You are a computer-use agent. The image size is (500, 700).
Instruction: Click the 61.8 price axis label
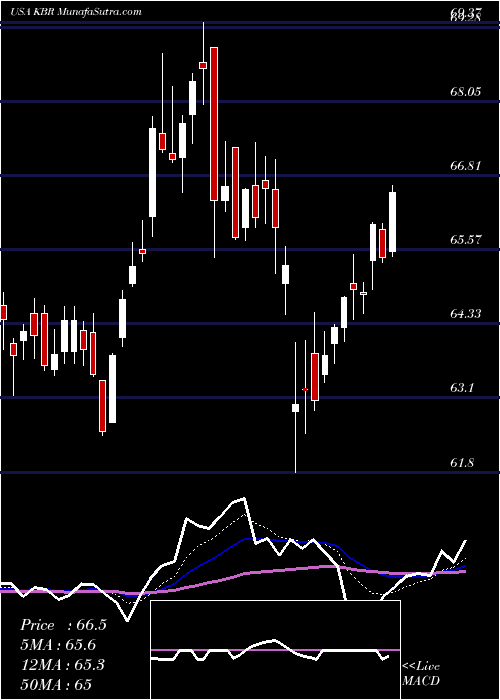tap(462, 462)
